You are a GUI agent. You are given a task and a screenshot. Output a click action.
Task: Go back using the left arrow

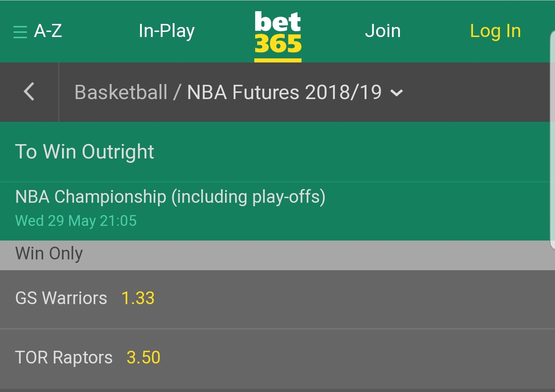coord(29,92)
